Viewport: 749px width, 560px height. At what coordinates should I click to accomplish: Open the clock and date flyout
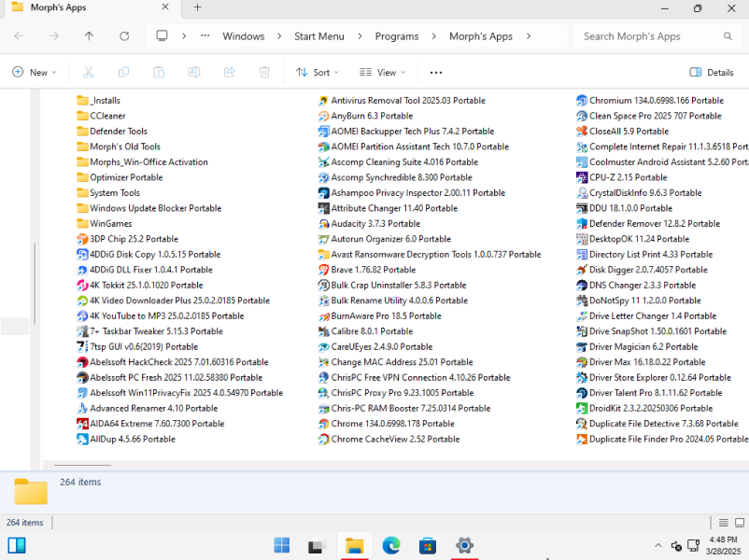click(x=723, y=545)
